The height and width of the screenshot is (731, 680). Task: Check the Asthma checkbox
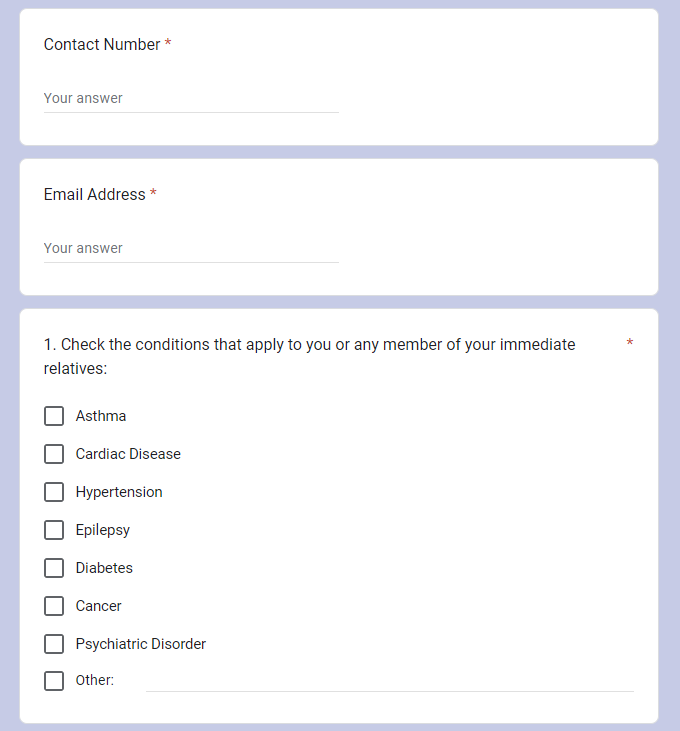click(54, 416)
